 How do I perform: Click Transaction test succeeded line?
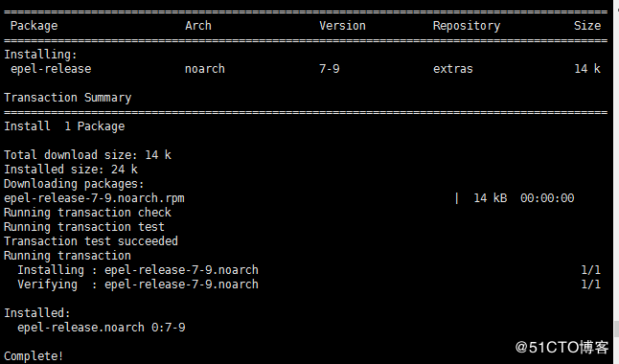[x=91, y=241]
